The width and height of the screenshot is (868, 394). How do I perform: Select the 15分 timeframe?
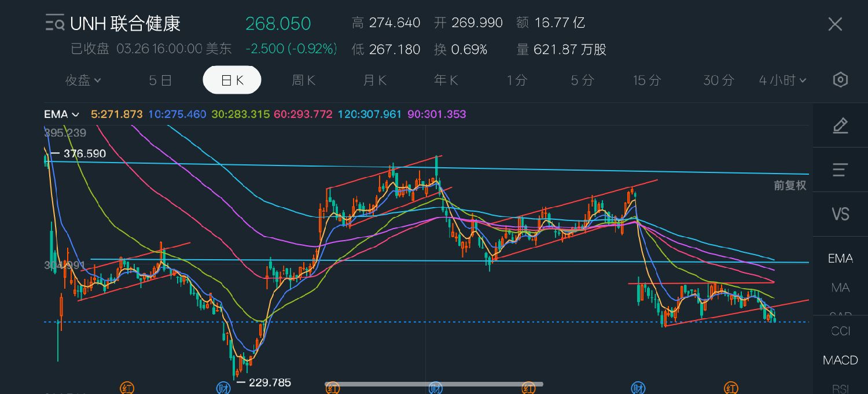[x=646, y=80]
